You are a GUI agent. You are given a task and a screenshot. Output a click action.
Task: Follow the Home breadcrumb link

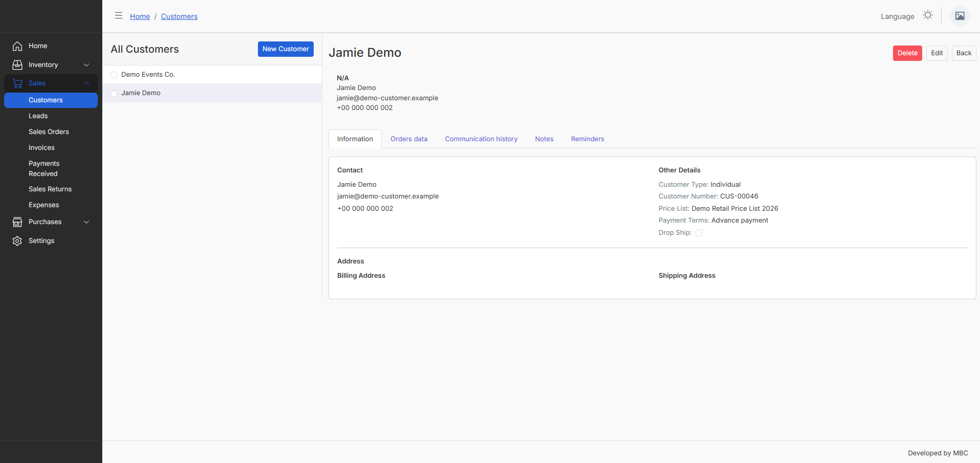click(140, 16)
